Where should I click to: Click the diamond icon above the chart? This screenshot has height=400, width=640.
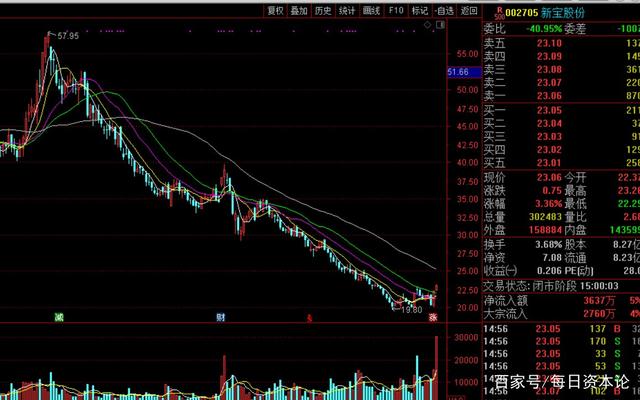[427, 25]
